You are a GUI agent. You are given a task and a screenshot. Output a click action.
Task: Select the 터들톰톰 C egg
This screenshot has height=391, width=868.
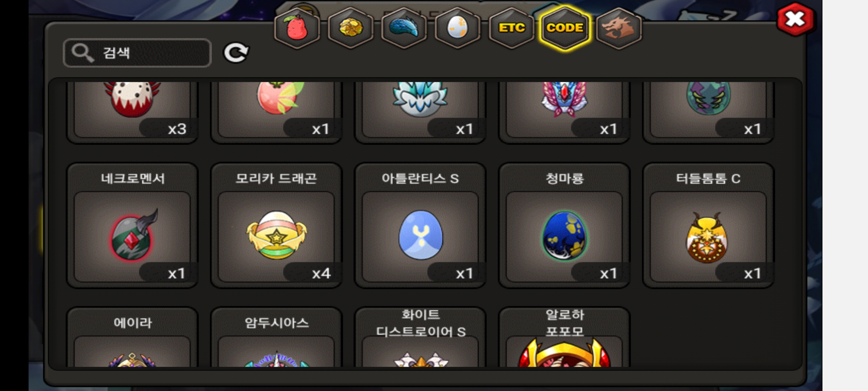point(708,225)
